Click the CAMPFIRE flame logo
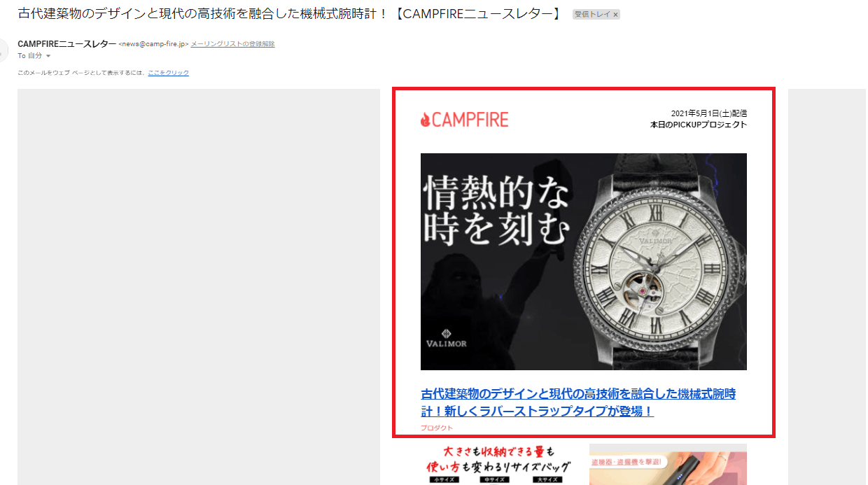 click(x=464, y=120)
